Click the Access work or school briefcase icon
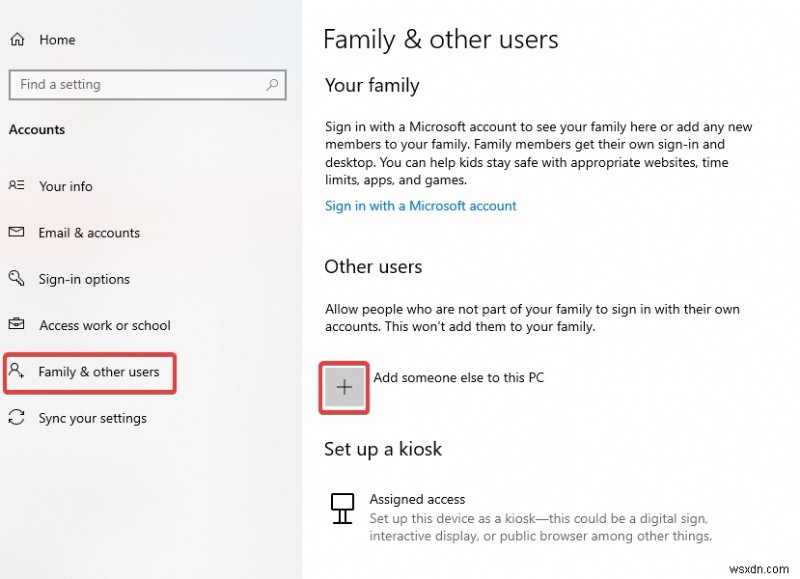The width and height of the screenshot is (800, 579). [17, 325]
